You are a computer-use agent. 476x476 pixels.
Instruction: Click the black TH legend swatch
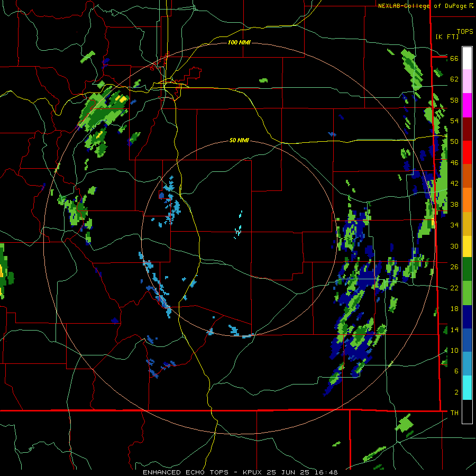(467, 411)
